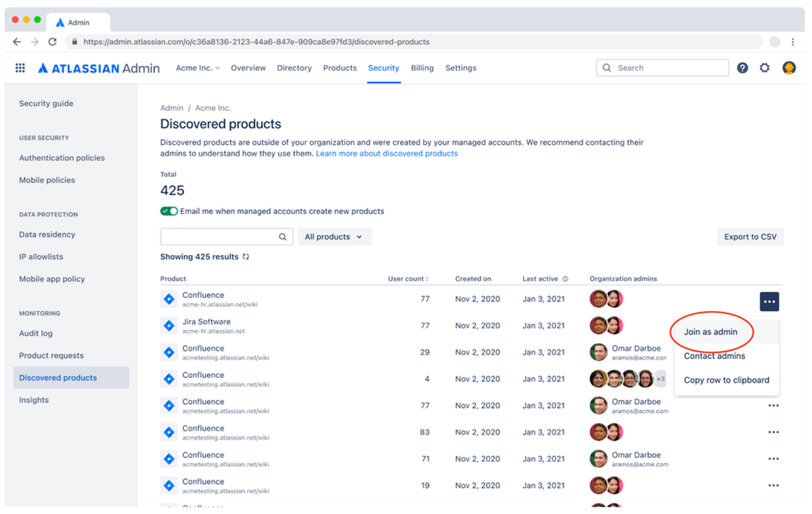Open the settings gear icon
The image size is (812, 514).
[x=765, y=68]
